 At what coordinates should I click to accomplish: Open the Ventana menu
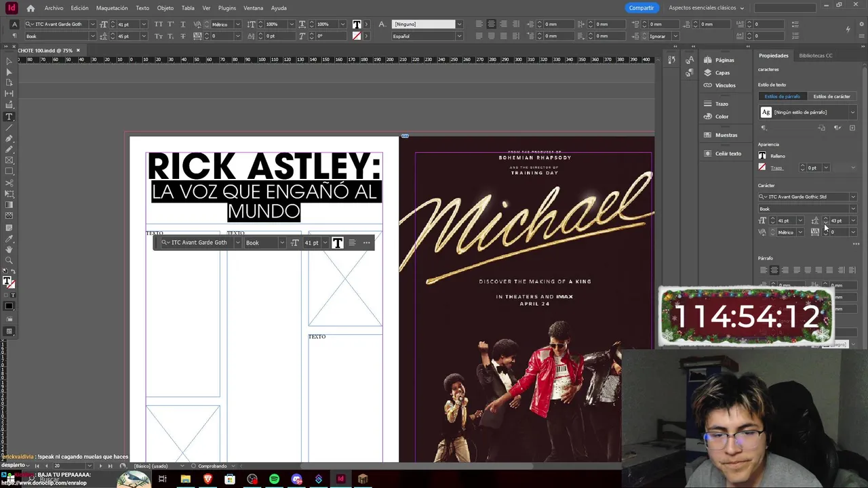coord(253,8)
